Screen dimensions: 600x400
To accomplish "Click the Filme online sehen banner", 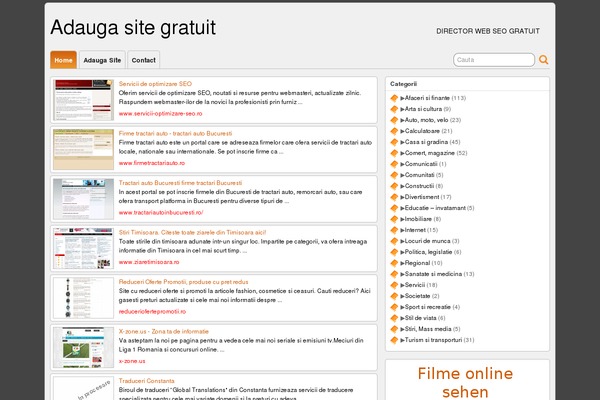I will (x=465, y=382).
